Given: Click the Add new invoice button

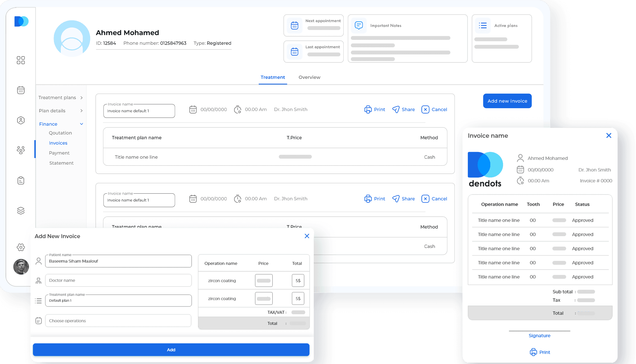Looking at the screenshot, I should [x=507, y=101].
